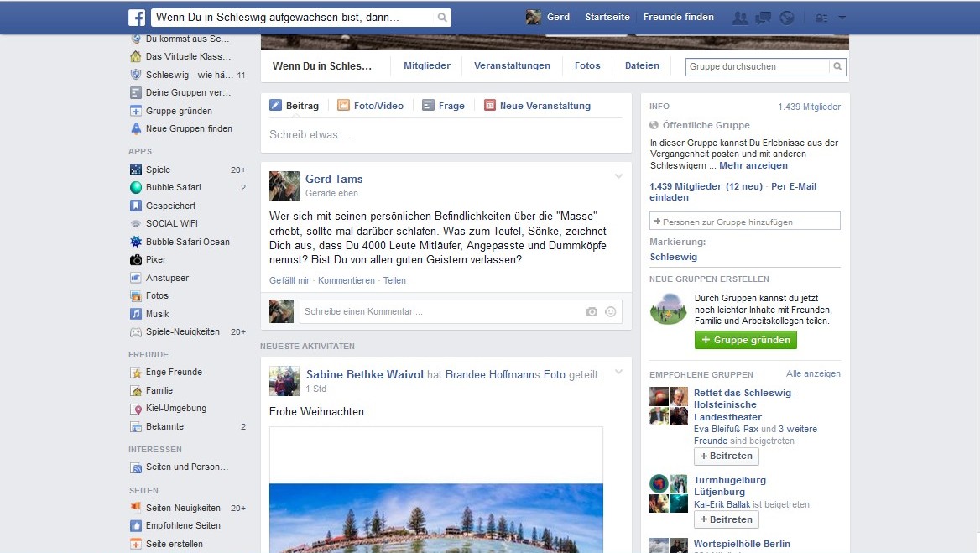Switch to Veranstaltungen tab
The height and width of the screenshot is (553, 980).
(x=512, y=65)
